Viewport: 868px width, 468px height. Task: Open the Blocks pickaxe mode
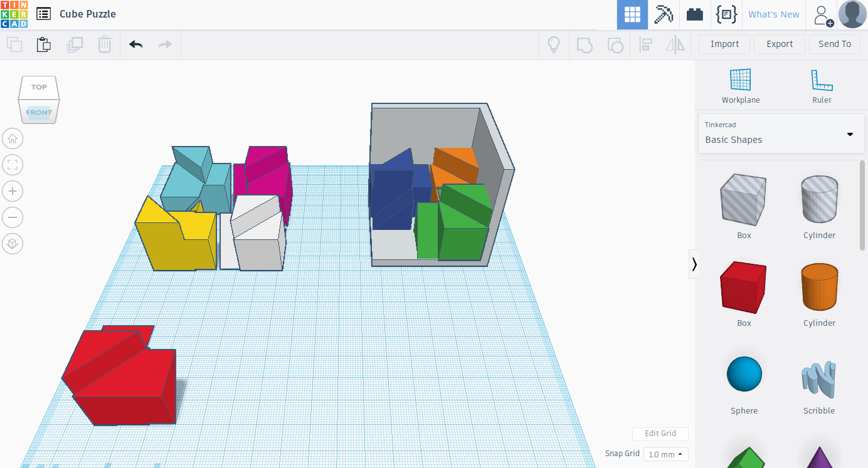point(664,14)
